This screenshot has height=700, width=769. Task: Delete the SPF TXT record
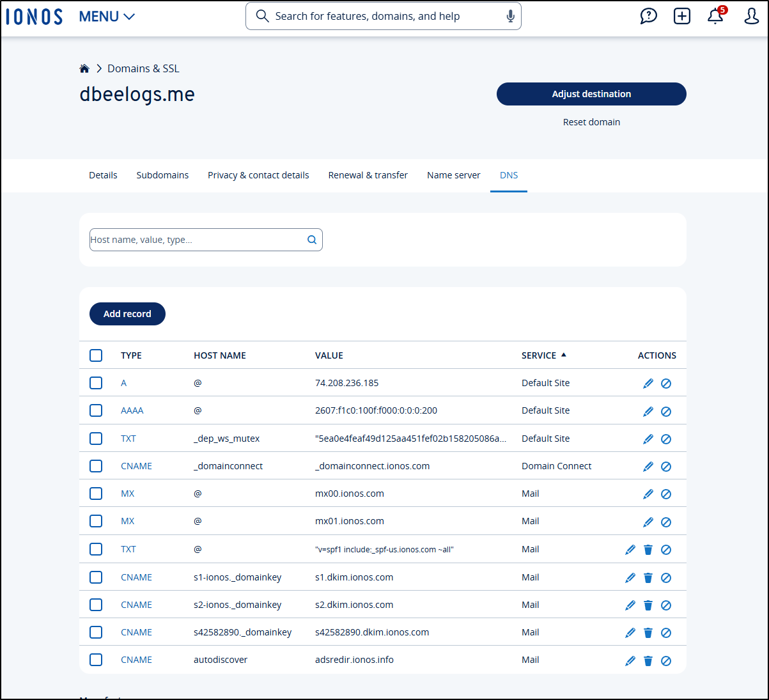[x=648, y=550]
